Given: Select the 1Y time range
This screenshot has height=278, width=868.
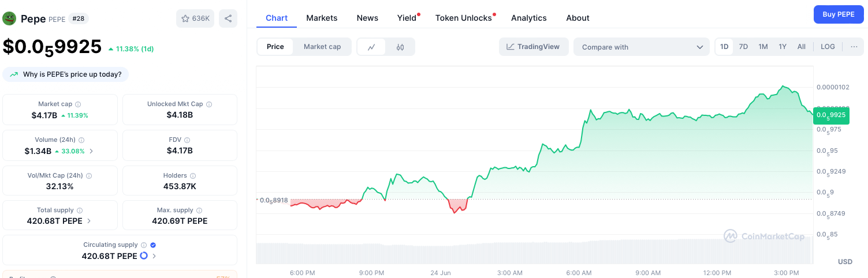Looking at the screenshot, I should point(783,47).
